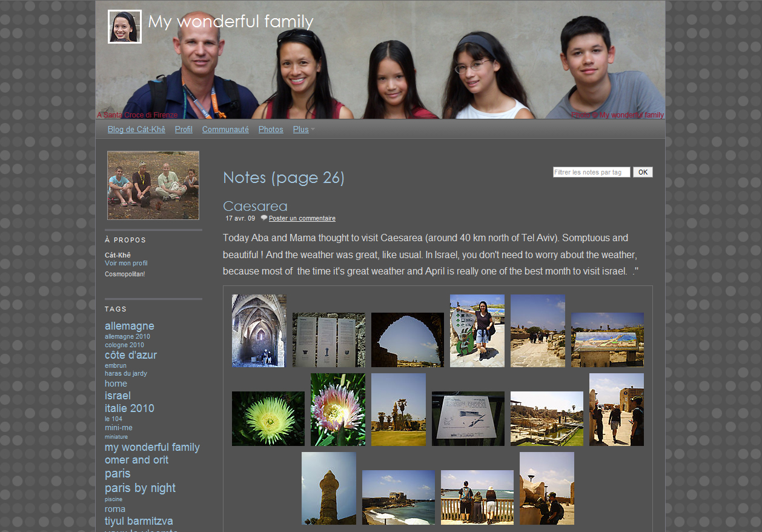Click Poster un commentaire link
Screen dimensions: 762x532
click(x=302, y=219)
